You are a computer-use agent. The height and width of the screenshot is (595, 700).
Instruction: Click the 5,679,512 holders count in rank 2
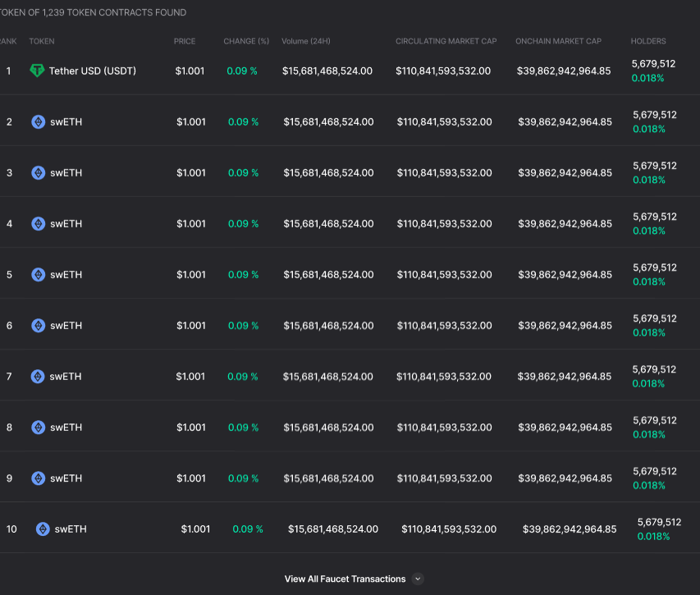click(x=655, y=115)
